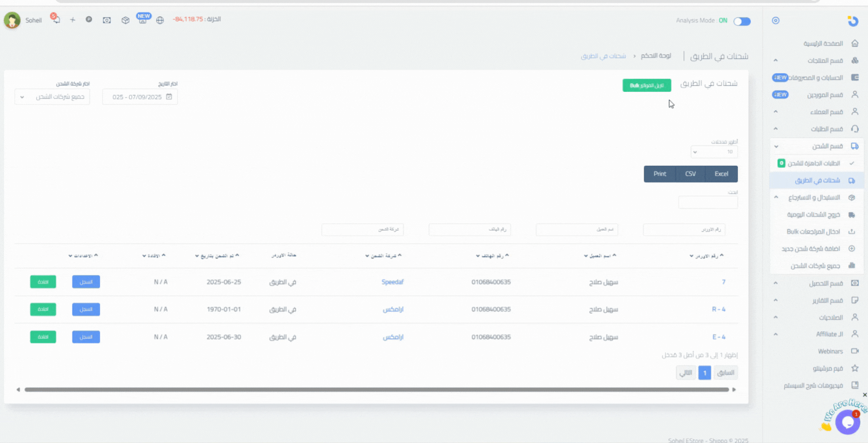Open the package box icon in top bar
Image resolution: width=868 pixels, height=443 pixels.
pos(125,20)
